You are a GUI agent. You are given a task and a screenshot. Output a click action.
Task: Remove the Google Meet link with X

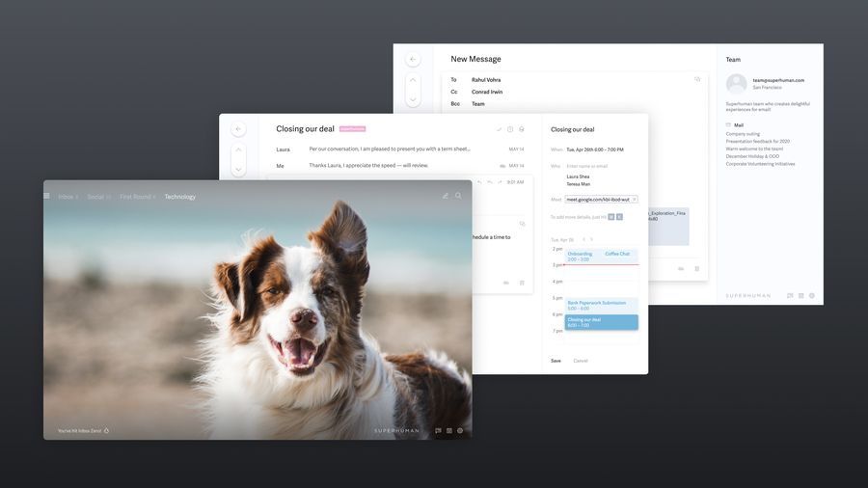point(635,200)
